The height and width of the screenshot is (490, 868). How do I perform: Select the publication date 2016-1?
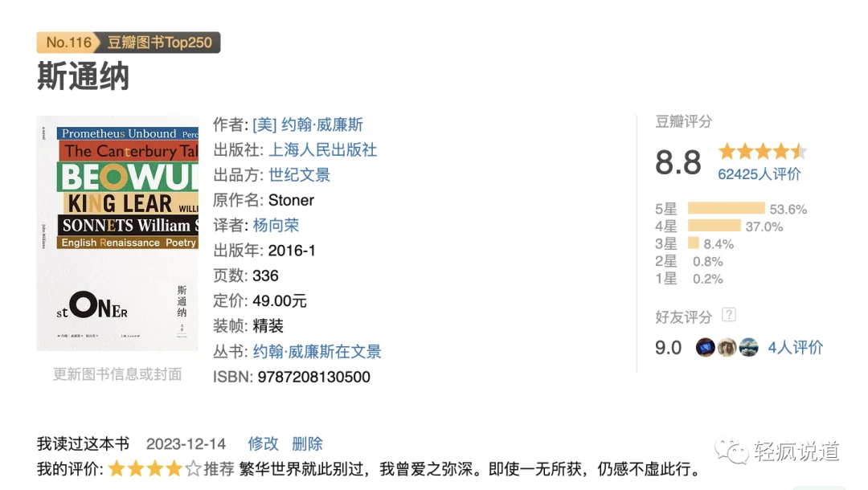pyautogui.click(x=292, y=251)
